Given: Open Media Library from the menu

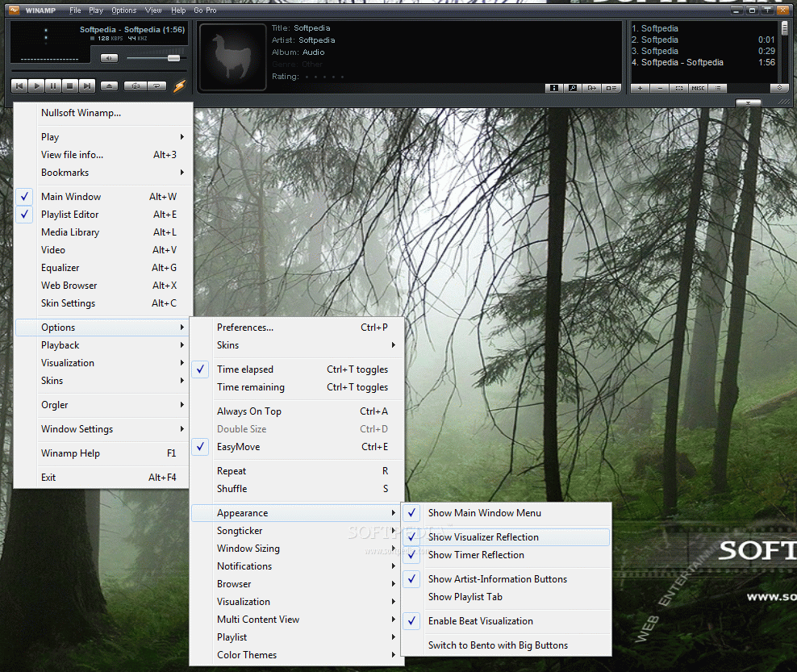Looking at the screenshot, I should click(103, 232).
